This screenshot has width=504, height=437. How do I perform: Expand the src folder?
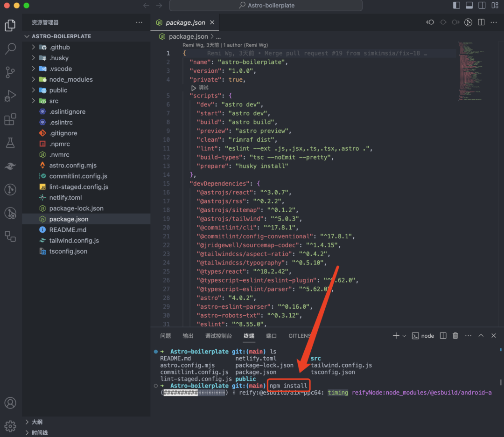[54, 101]
